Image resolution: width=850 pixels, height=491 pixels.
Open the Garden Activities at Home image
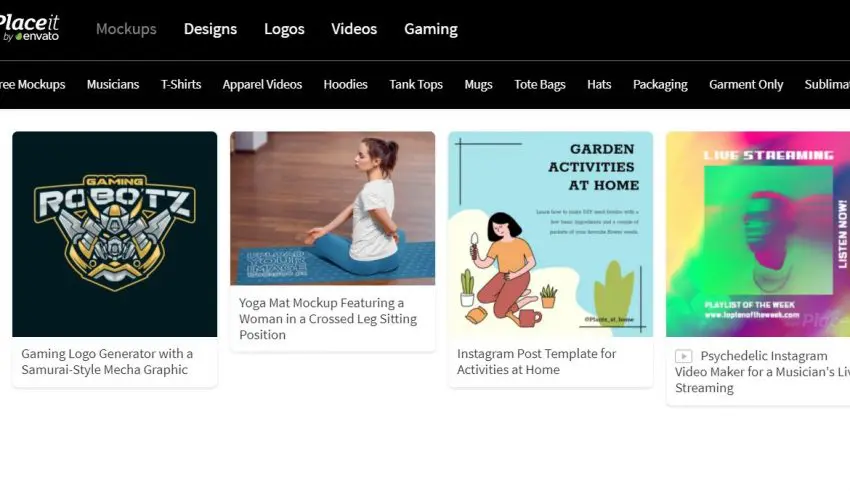click(551, 234)
